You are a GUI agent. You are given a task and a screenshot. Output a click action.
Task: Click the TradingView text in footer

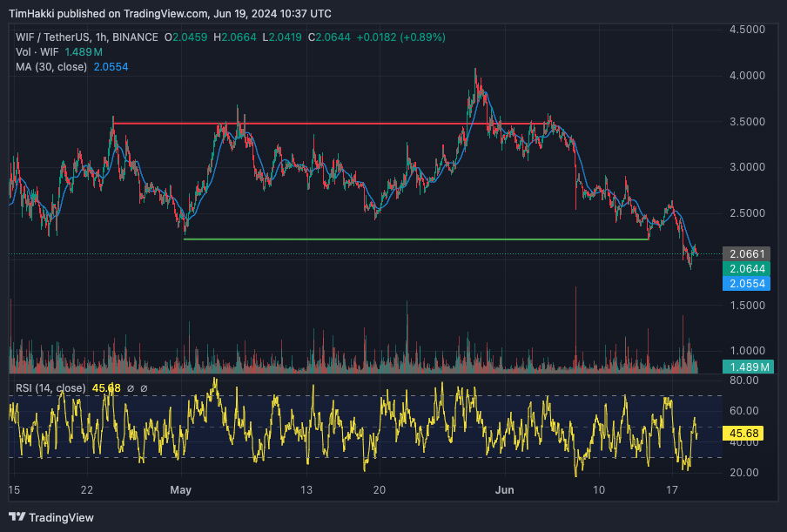click(x=61, y=517)
